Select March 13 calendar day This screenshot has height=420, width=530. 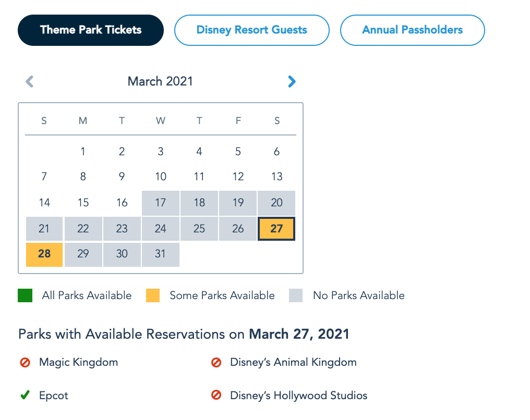pyautogui.click(x=276, y=177)
